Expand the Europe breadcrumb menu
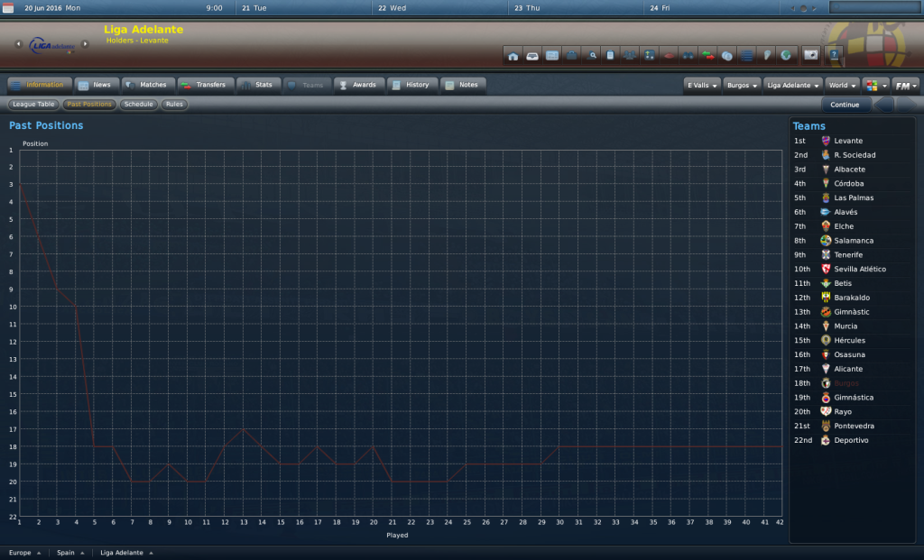Image resolution: width=924 pixels, height=560 pixels. click(24, 553)
